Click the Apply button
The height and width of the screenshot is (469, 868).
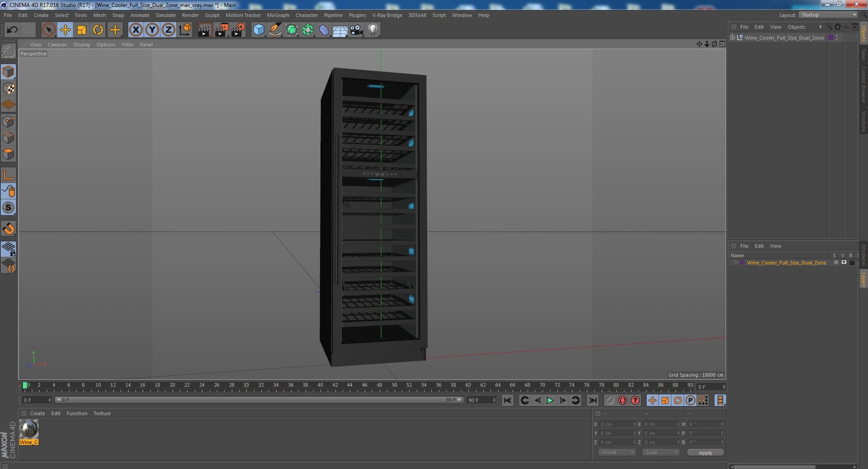coord(705,452)
